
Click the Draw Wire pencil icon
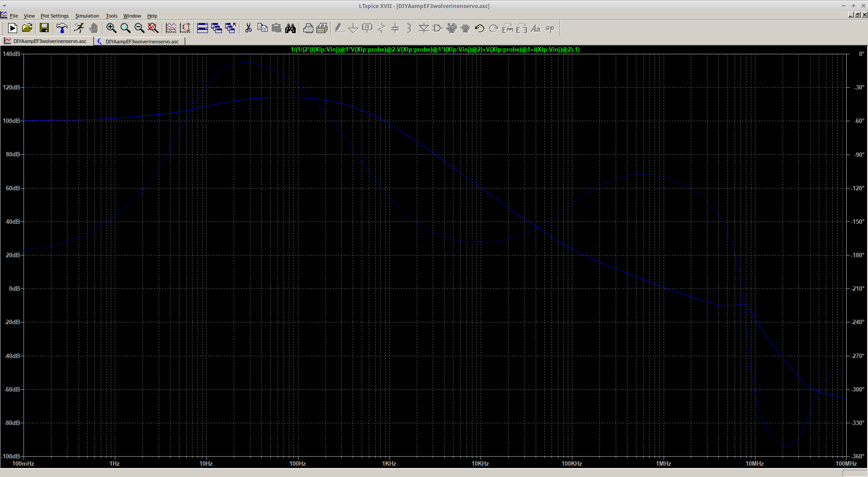coord(340,28)
